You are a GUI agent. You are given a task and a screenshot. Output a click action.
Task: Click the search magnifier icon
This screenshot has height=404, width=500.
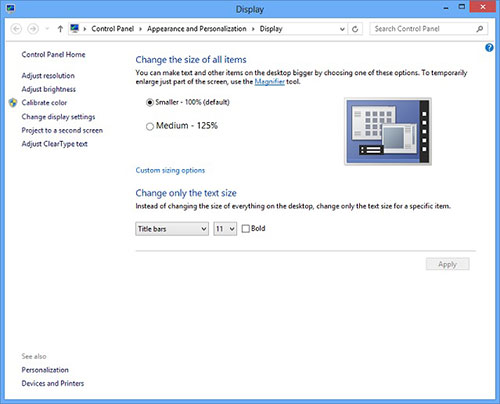point(480,29)
